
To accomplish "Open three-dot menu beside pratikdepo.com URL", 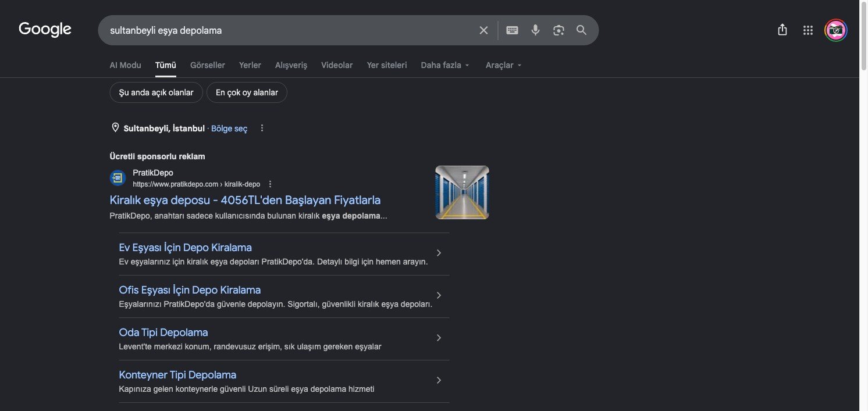I will [x=270, y=184].
